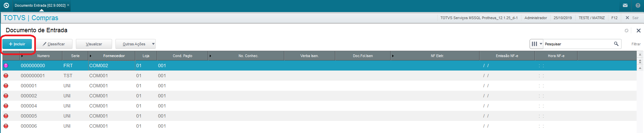This screenshot has height=133, width=644.
Task: Expand the Outras Ações dropdown
Action: tap(135, 44)
